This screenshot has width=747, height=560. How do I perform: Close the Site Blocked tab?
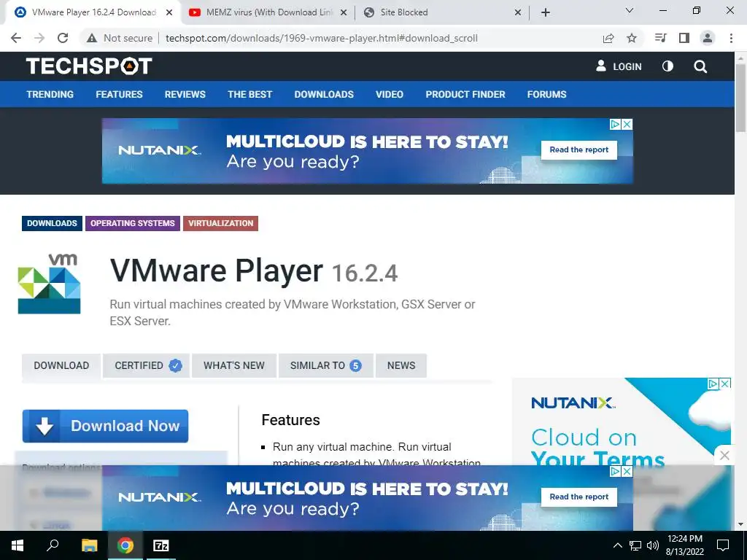coord(518,12)
